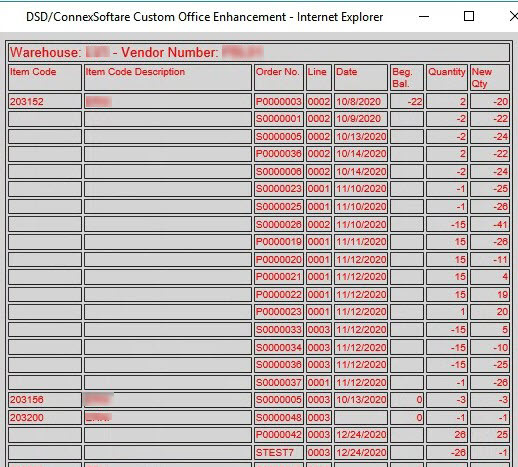The image size is (518, 467).
Task: Click the Beg. Bal. column header
Action: pos(407,78)
